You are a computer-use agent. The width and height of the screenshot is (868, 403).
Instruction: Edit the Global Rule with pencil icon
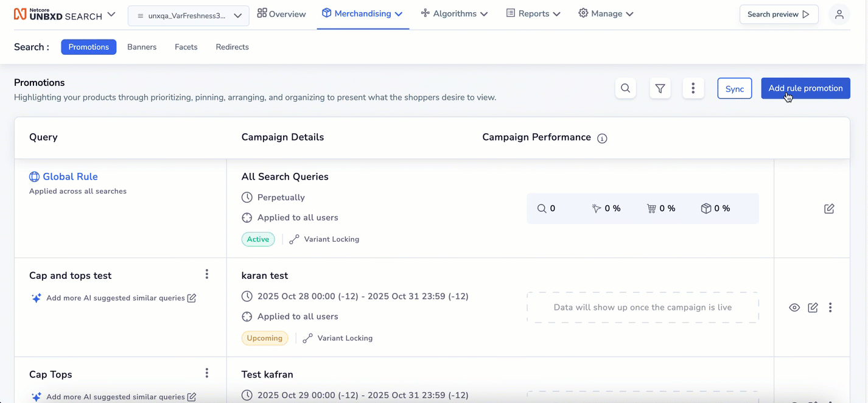tap(829, 209)
